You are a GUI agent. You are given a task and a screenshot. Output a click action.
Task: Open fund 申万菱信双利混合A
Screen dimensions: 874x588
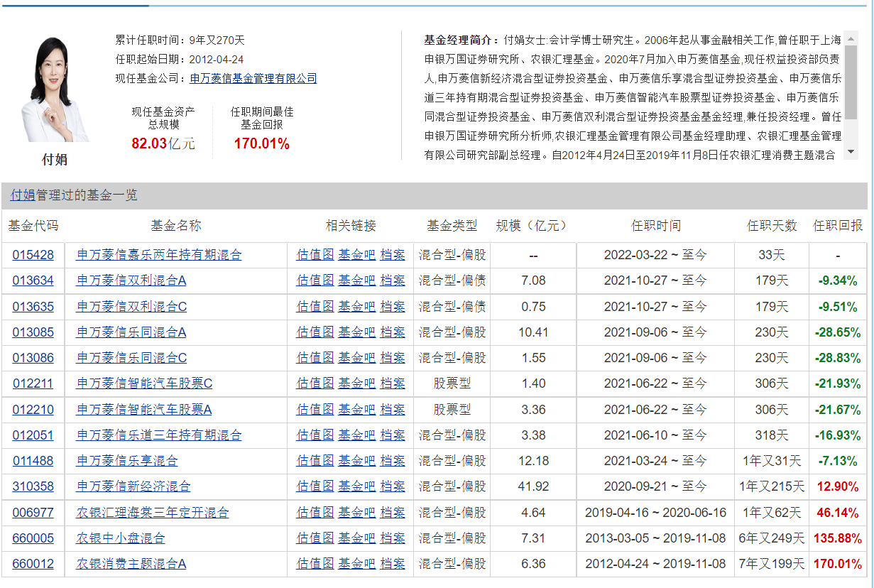(x=131, y=281)
